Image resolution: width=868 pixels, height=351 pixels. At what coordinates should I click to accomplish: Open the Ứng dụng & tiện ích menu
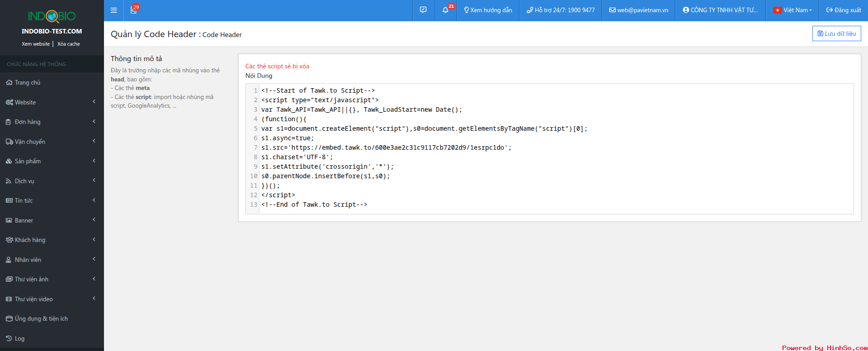point(52,319)
